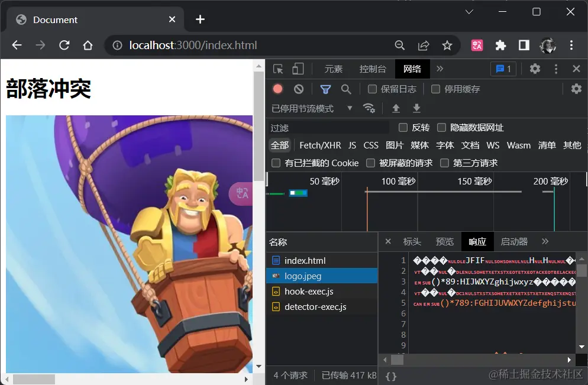Screen dimensions: 588x385
Task: Open tab search dropdown arrow
Action: point(469,12)
